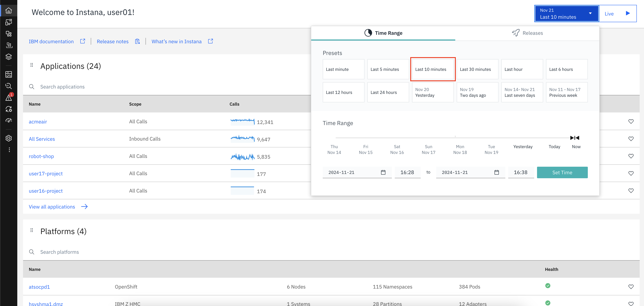
Task: Select the Last minute preset
Action: pyautogui.click(x=343, y=69)
